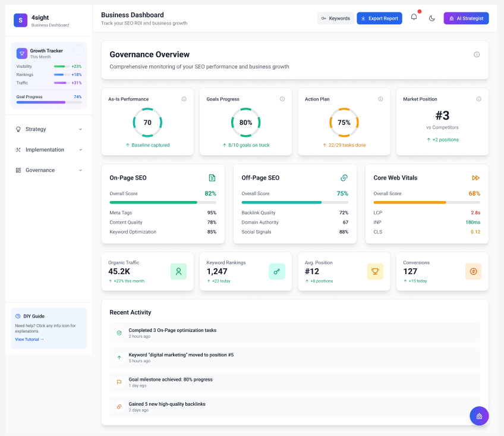504x436 pixels.
Task: Click the Content Quality 78% row
Action: [x=163, y=222]
